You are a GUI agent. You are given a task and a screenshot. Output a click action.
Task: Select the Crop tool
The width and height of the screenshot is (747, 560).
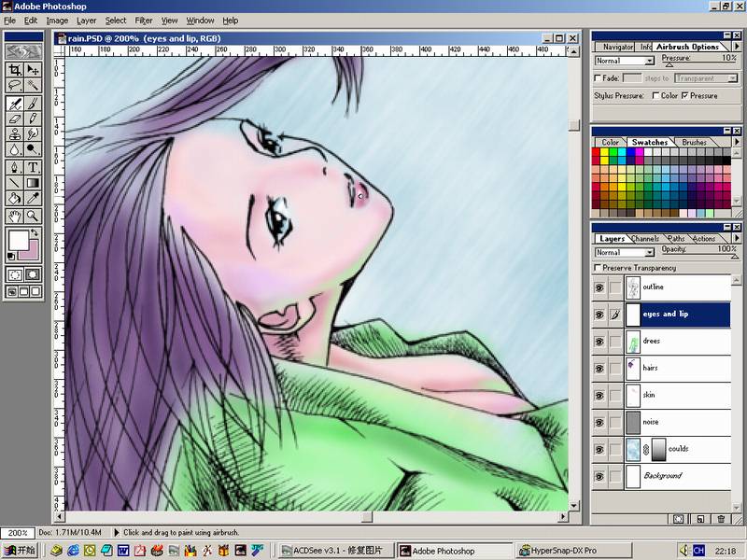[x=15, y=69]
